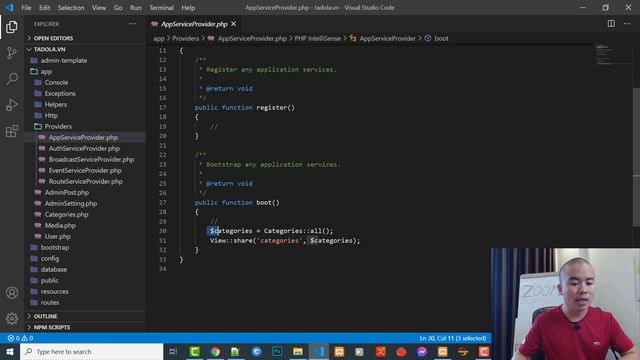Open the Manage gear menu

pos(11,318)
